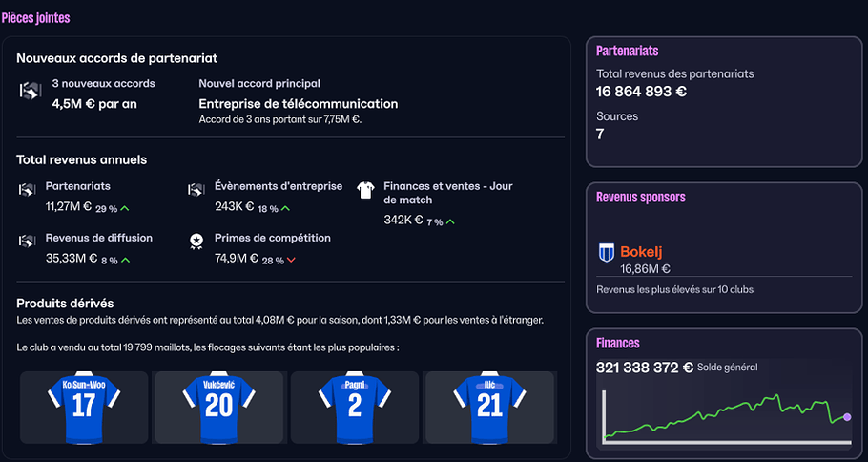Click red down arrow next to 28 %
Viewport: 868px width, 462px height.
291,261
